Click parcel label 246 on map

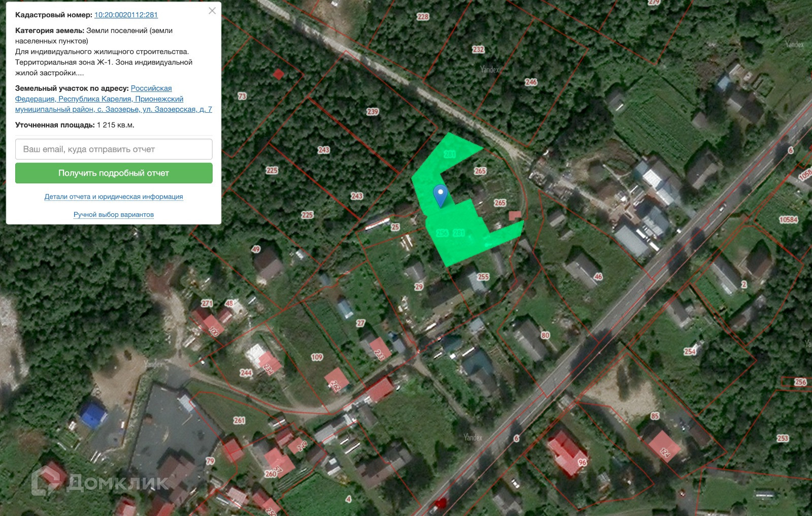[x=531, y=82]
